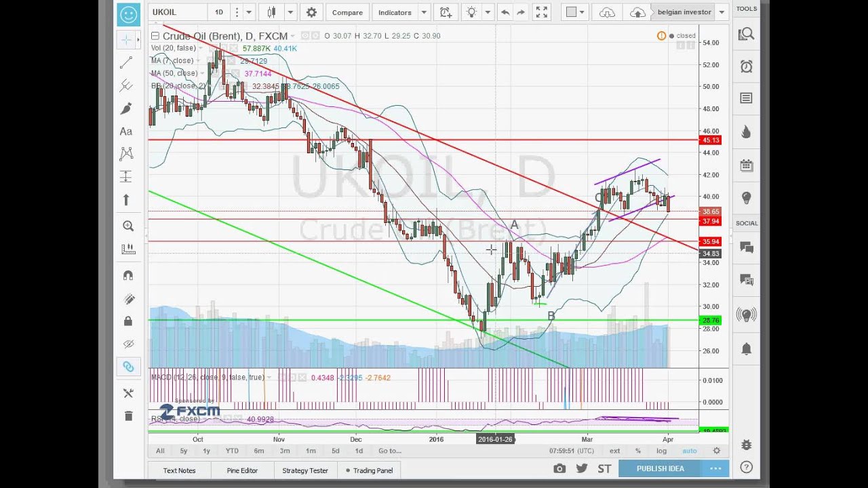Click the trash icon to remove drawings

tap(127, 415)
